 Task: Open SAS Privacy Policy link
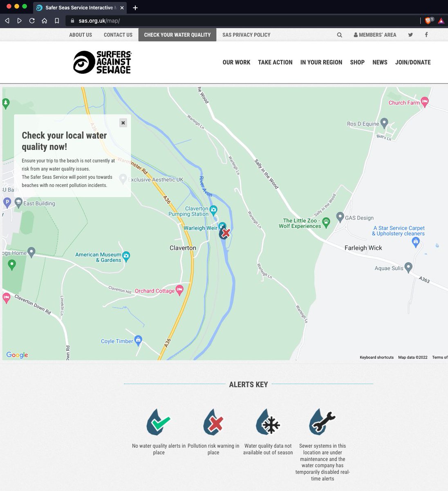pos(246,35)
